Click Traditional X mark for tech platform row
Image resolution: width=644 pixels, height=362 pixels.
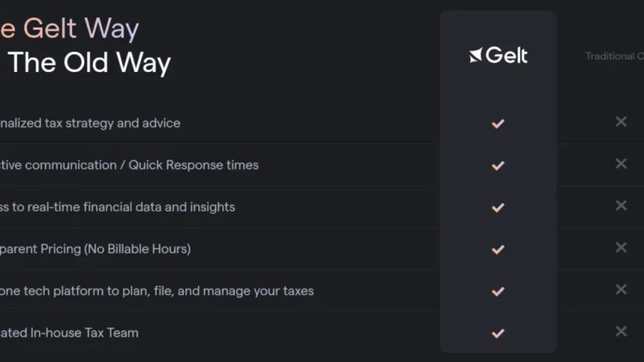tap(621, 289)
